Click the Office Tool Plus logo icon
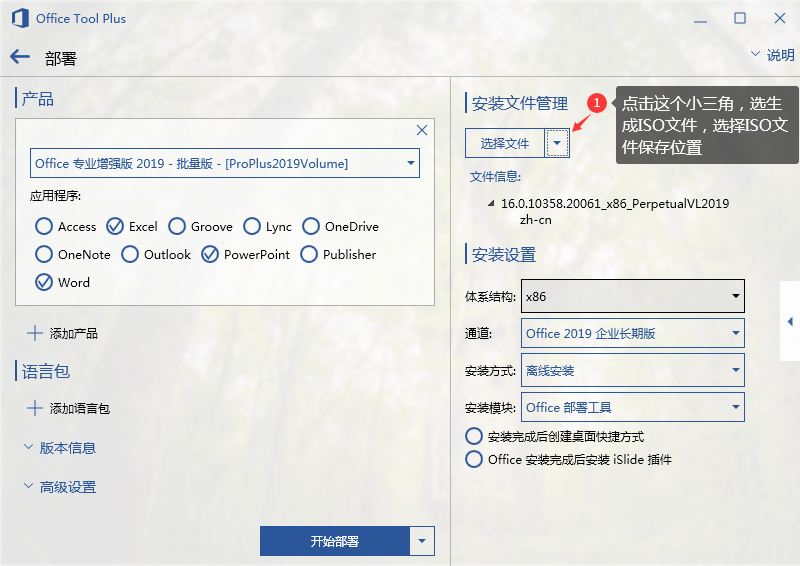Image resolution: width=800 pixels, height=566 pixels. (x=20, y=18)
